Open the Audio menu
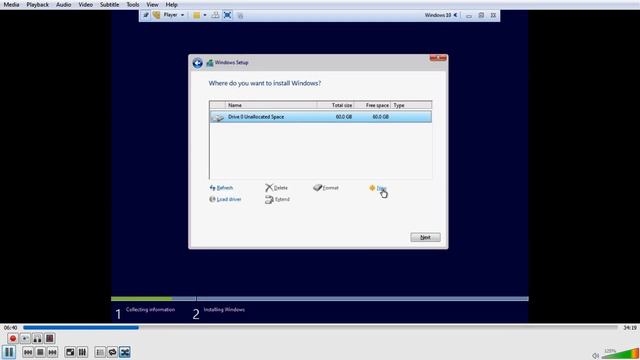640x360 pixels. click(63, 4)
